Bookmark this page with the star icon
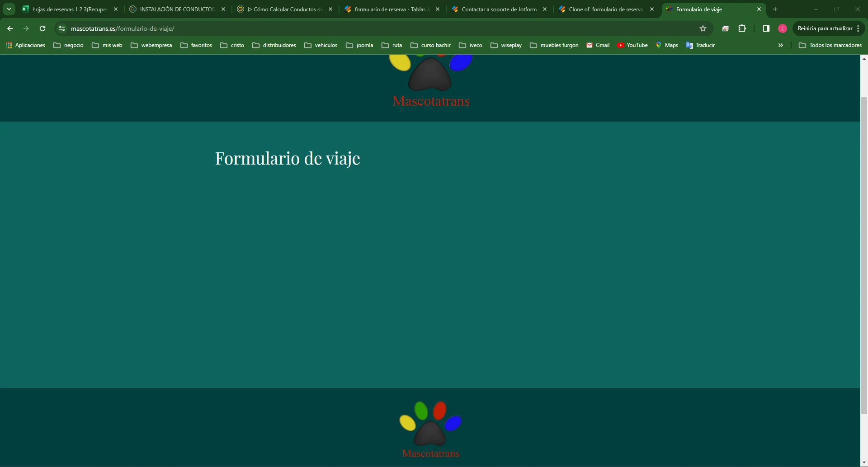868x467 pixels. [x=703, y=28]
